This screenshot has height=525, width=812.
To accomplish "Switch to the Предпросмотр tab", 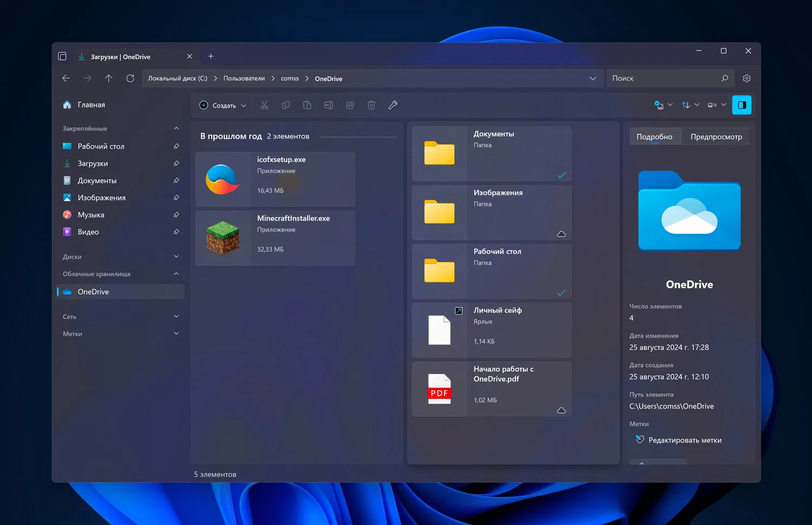I will pyautogui.click(x=716, y=136).
